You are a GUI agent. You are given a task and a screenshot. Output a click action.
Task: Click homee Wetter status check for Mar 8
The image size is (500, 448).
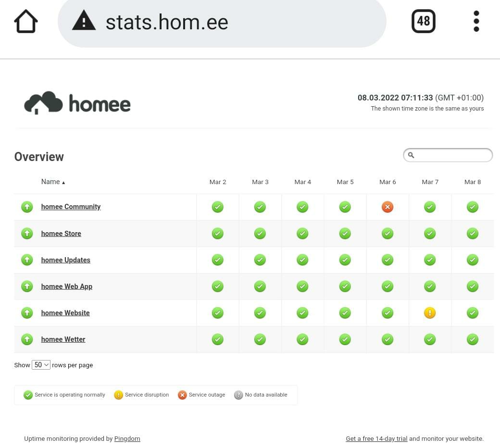tap(472, 339)
